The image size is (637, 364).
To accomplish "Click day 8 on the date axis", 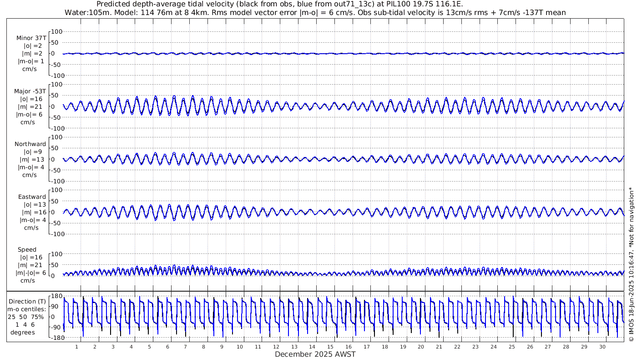I will (x=203, y=347).
